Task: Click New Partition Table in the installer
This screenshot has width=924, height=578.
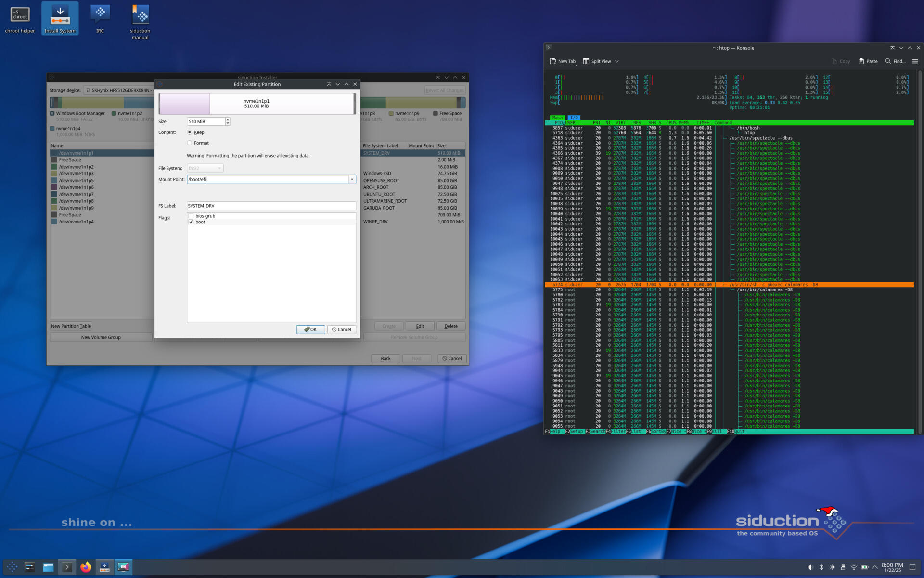Action: tap(71, 326)
